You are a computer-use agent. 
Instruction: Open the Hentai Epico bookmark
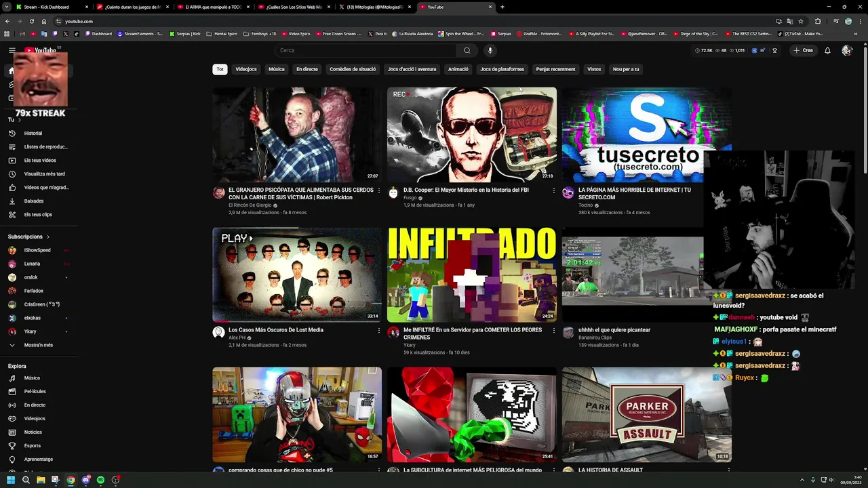click(x=222, y=33)
